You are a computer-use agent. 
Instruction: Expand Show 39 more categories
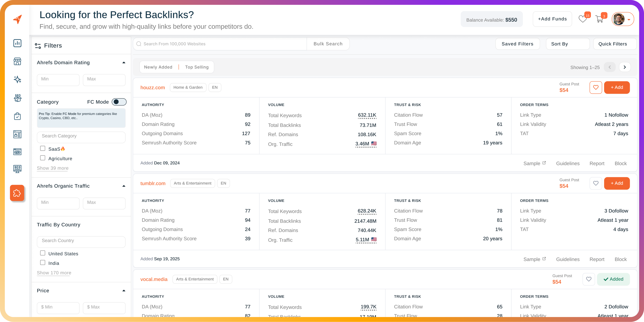pyautogui.click(x=53, y=168)
